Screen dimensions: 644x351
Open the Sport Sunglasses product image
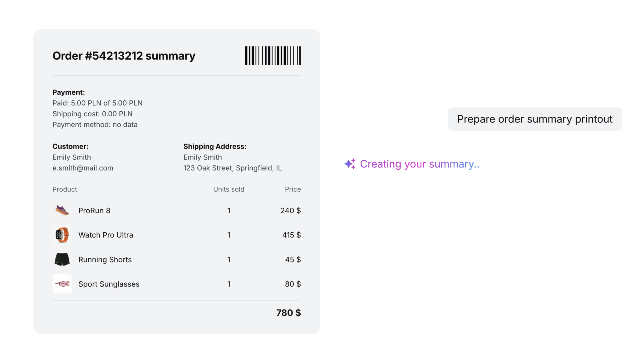point(62,284)
